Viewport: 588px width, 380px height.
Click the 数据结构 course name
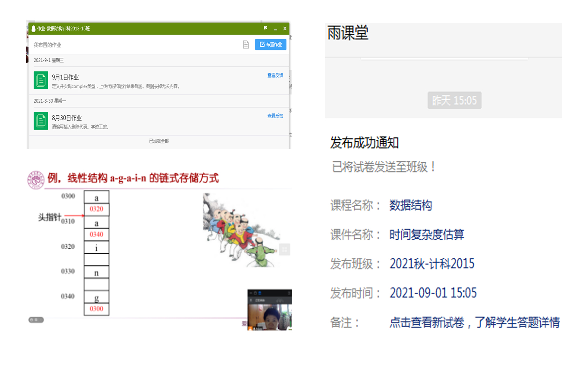(411, 205)
